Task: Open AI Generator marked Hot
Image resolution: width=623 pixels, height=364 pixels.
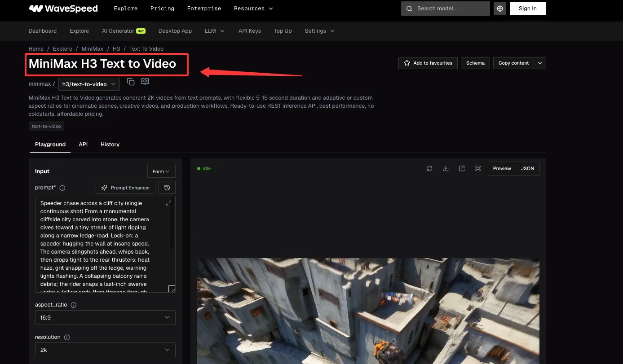Action: [124, 31]
